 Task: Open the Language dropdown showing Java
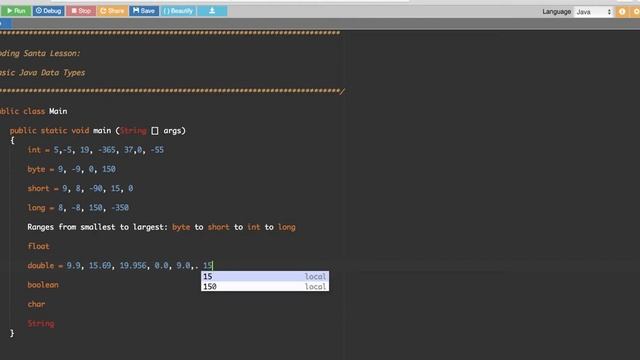pyautogui.click(x=593, y=12)
